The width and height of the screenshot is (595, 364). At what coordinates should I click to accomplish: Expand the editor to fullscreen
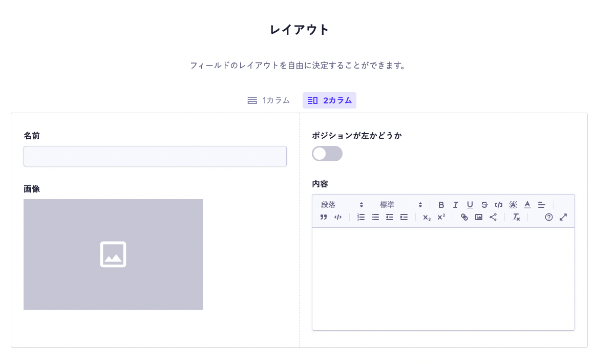[563, 217]
